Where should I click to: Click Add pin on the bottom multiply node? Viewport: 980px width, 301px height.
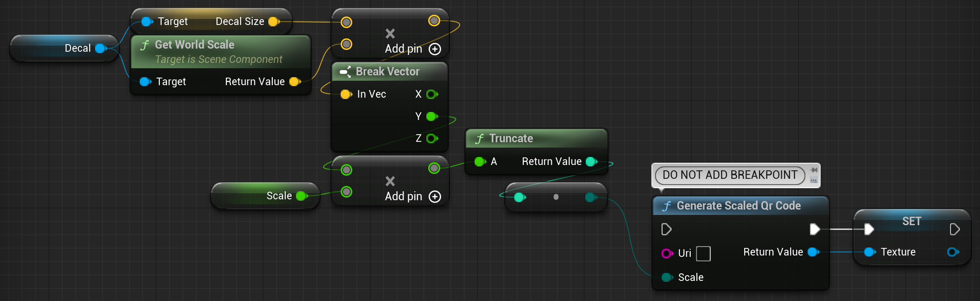(434, 197)
